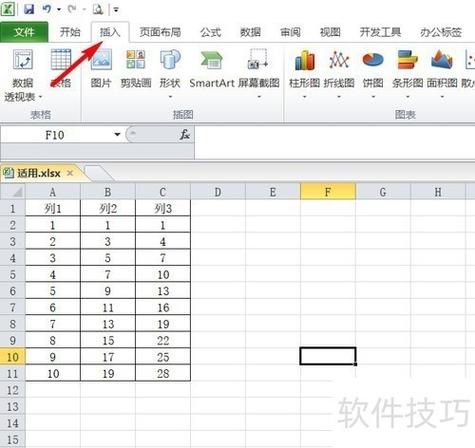This screenshot has height=448, width=475.
Task: Expand the 屏幕截图 dropdown arrow
Action: click(259, 97)
